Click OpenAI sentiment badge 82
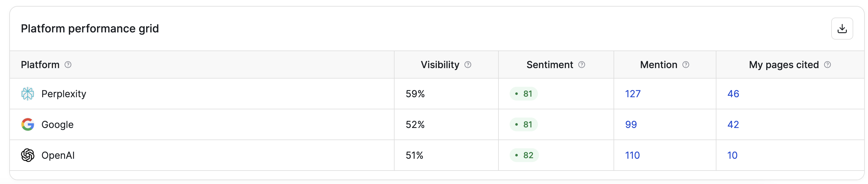This screenshot has height=184, width=868. [x=524, y=155]
